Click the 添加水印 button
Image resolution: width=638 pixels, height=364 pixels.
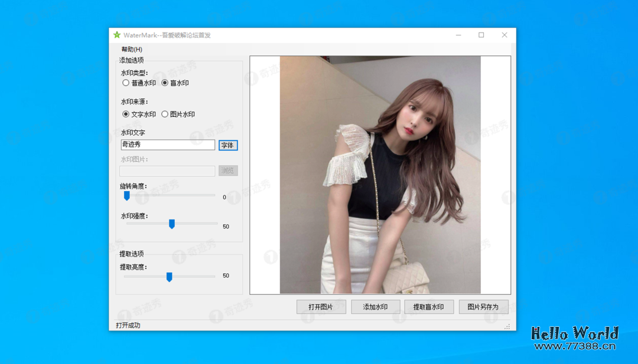(375, 307)
